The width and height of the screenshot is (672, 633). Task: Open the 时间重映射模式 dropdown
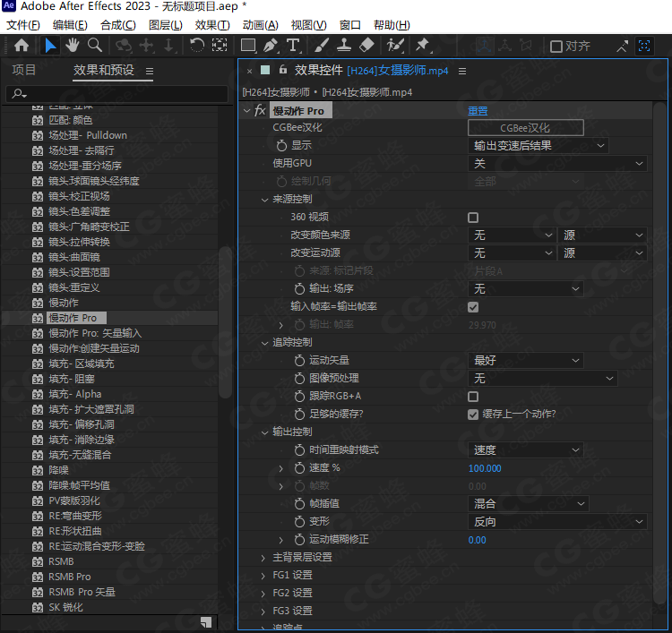[x=525, y=450]
